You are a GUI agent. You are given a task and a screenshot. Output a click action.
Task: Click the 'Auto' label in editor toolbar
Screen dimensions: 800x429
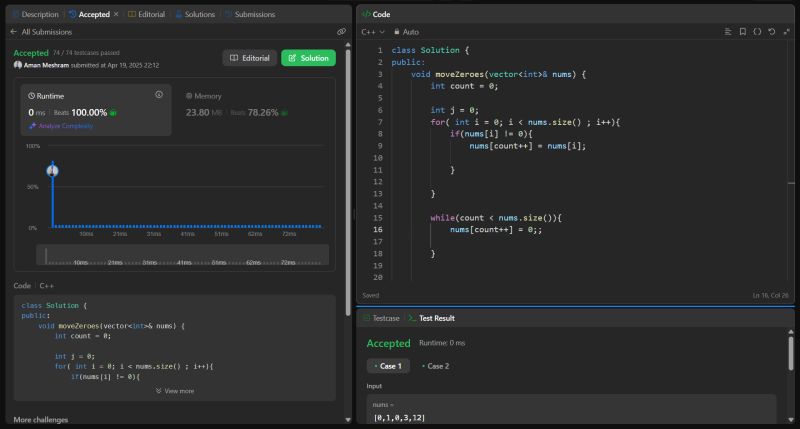411,32
